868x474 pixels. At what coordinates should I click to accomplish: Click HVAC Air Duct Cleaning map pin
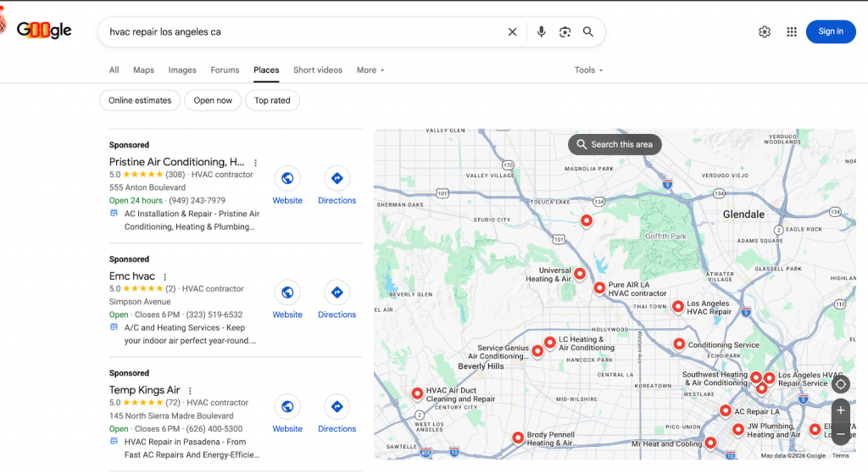(417, 393)
